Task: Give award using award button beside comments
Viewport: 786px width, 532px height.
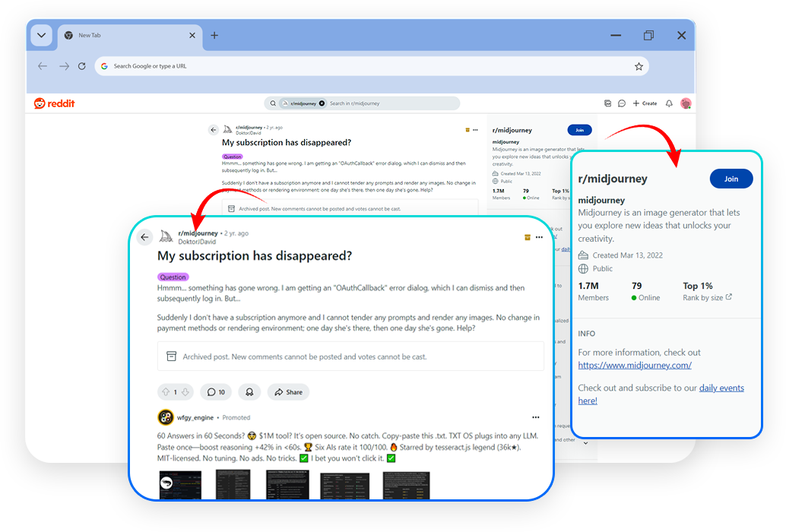Action: point(249,392)
